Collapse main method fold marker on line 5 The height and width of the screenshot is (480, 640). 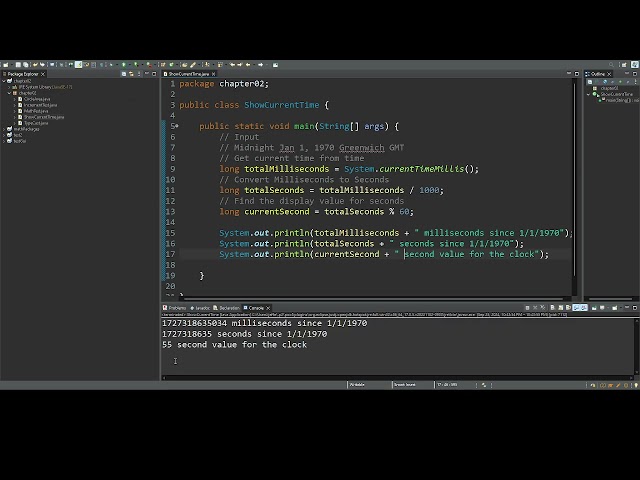(x=177, y=126)
